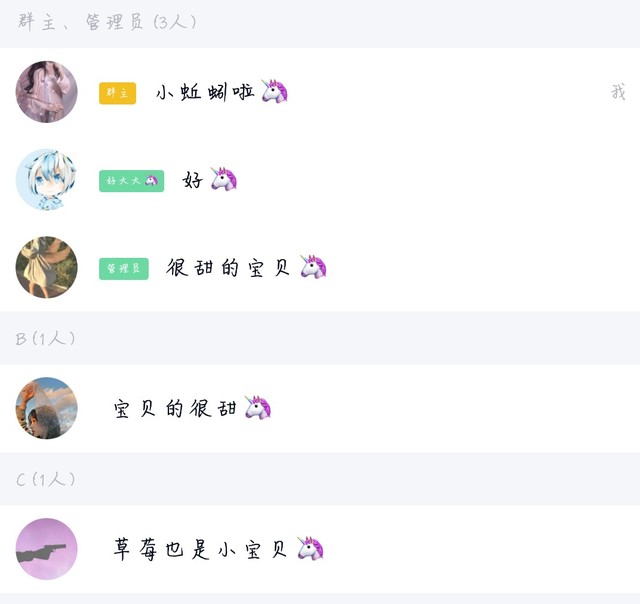This screenshot has height=604, width=640.
Task: Open the purple pistol avatar
Action: (47, 549)
